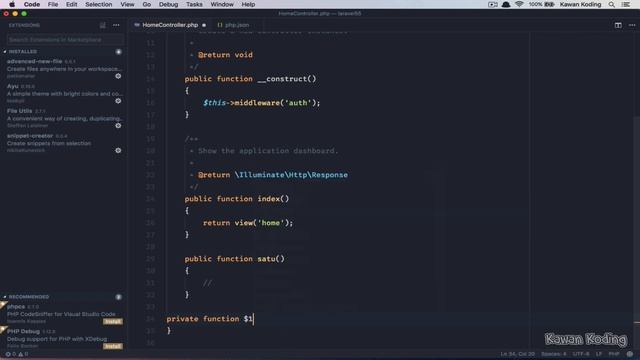640x360 pixels.
Task: Click the line and column indicator
Action: pos(517,354)
